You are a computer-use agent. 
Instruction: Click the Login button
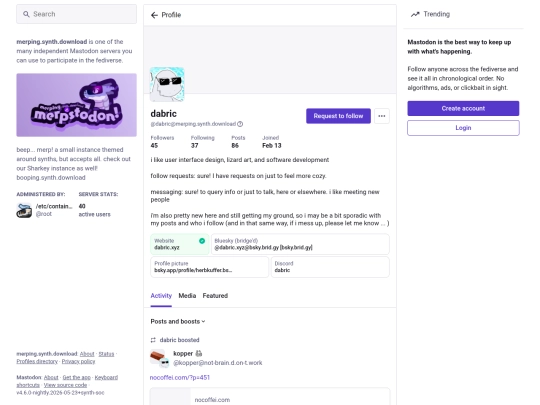pyautogui.click(x=463, y=128)
